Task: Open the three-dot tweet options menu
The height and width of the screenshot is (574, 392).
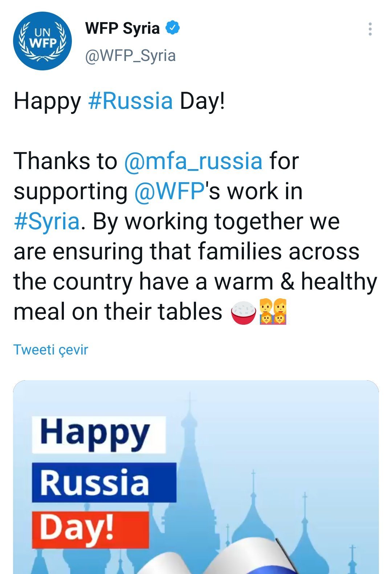Action: pos(370,29)
